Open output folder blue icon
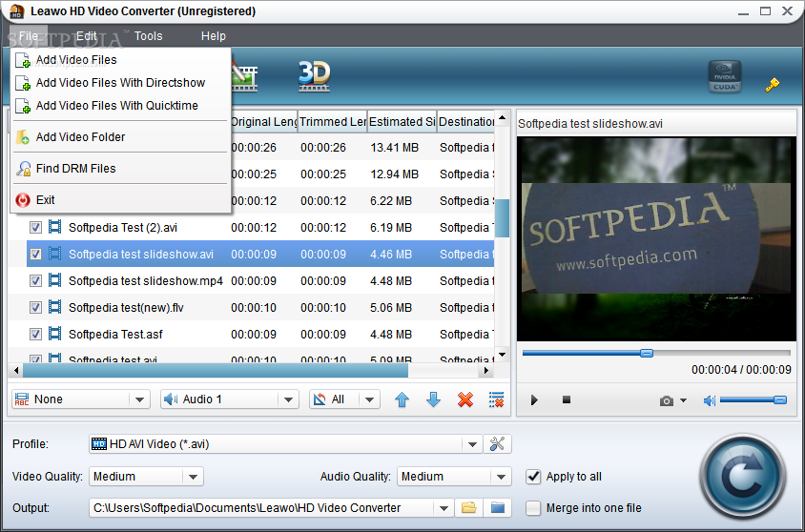 pyautogui.click(x=498, y=508)
